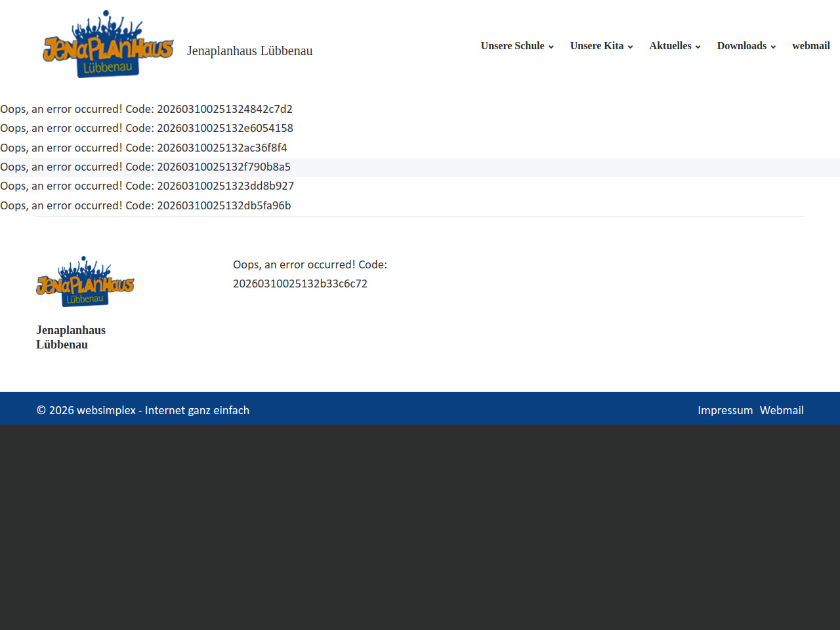840x630 pixels.
Task: Open the Unsere Schule menu
Action: tap(512, 46)
